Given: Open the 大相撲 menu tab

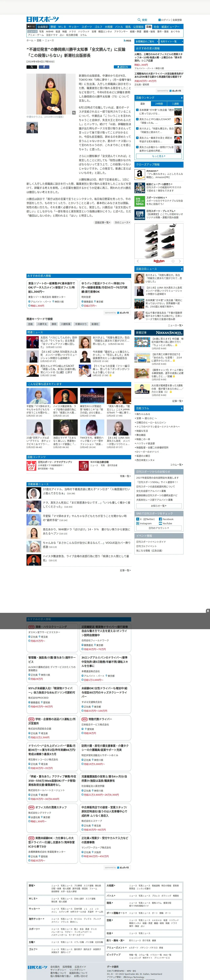Looking at the screenshot, I should point(109,27).
